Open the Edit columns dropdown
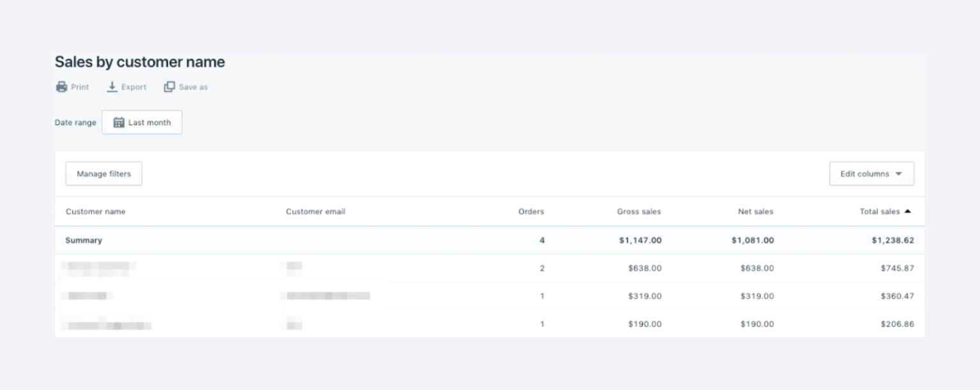 point(872,173)
